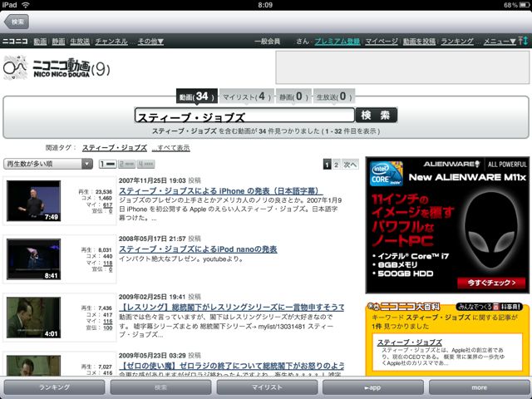
Task: Expand the その他 dropdown menu
Action: tap(150, 42)
